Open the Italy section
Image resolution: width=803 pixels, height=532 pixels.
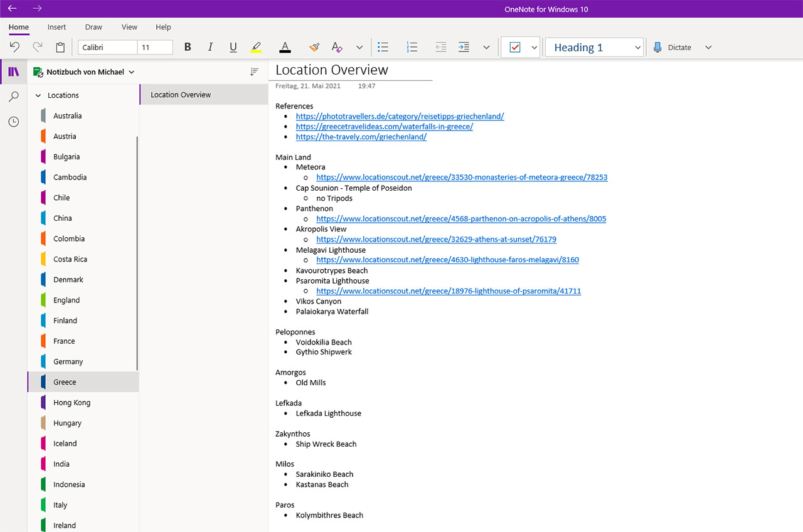pyautogui.click(x=83, y=505)
